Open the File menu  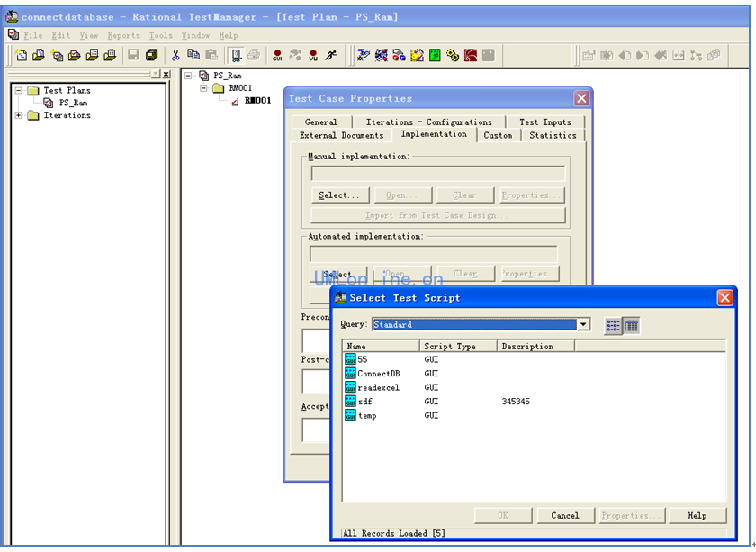point(32,35)
